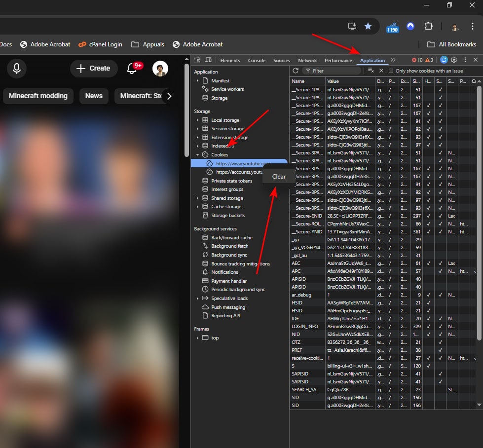Open YouTube voice search microphone
Screen dimensions: 483x448
point(17,69)
